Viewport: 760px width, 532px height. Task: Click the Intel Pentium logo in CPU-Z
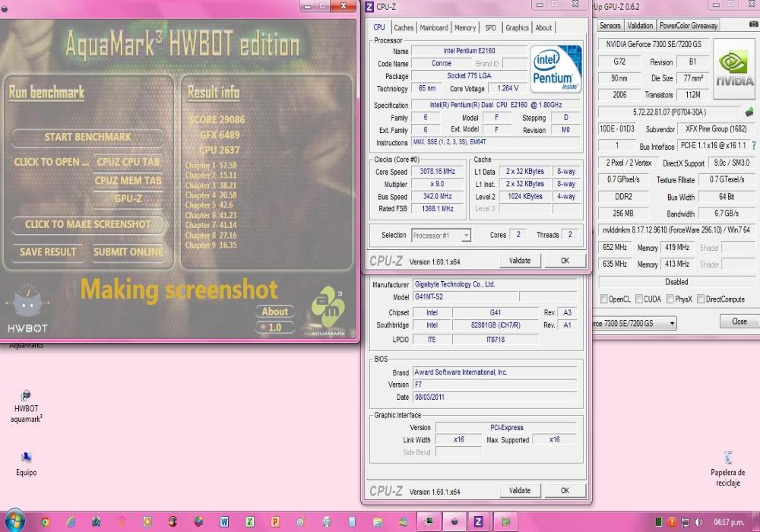(556, 68)
